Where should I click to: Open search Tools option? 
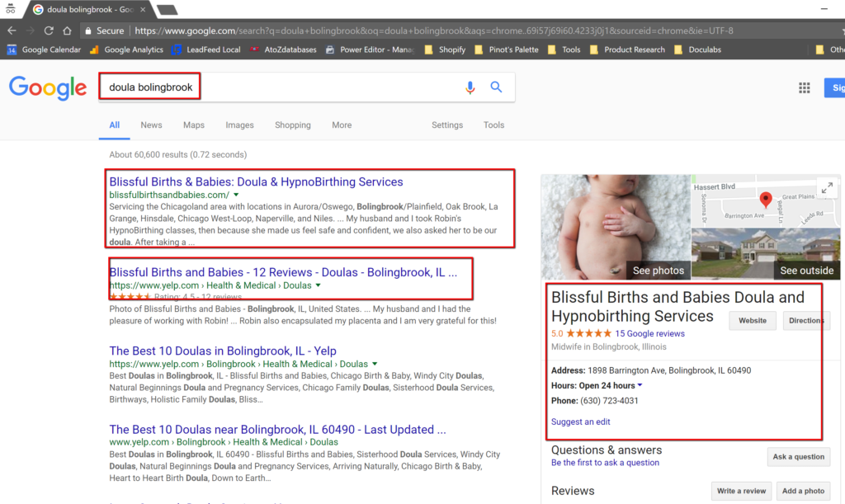coord(493,125)
